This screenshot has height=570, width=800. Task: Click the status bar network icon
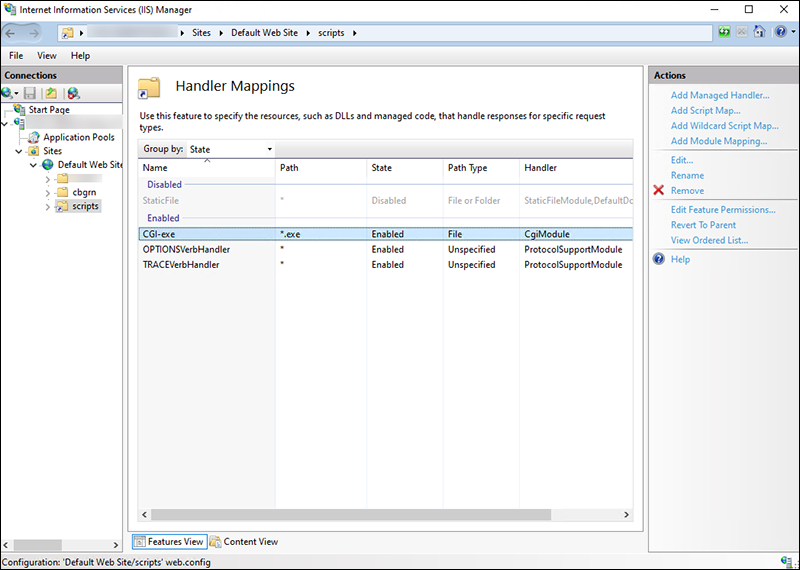coord(786,562)
